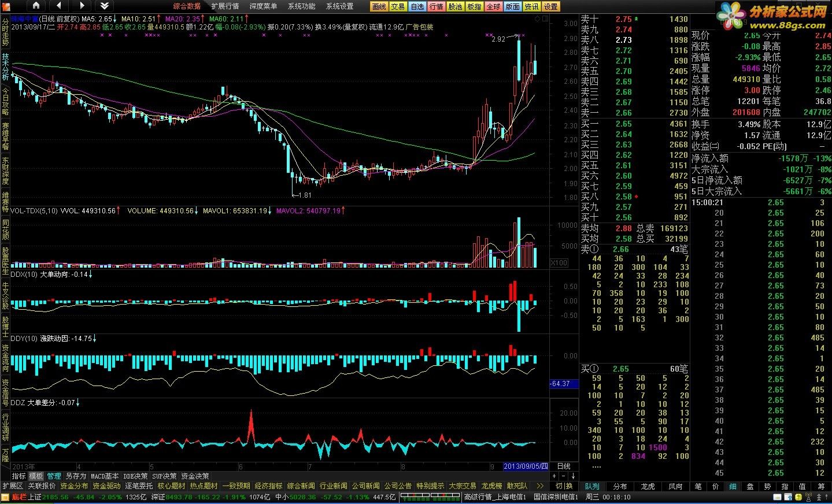Open the 交易 trading toolbar button

tap(398, 6)
